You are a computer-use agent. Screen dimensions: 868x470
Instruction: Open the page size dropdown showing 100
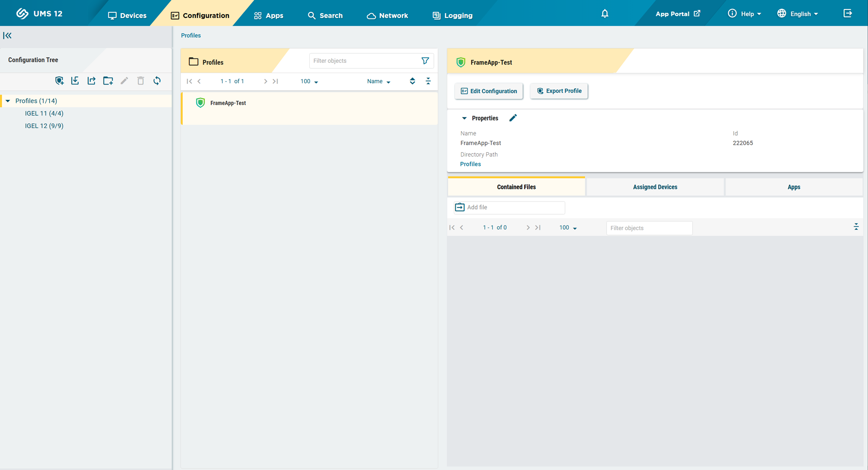(x=308, y=81)
